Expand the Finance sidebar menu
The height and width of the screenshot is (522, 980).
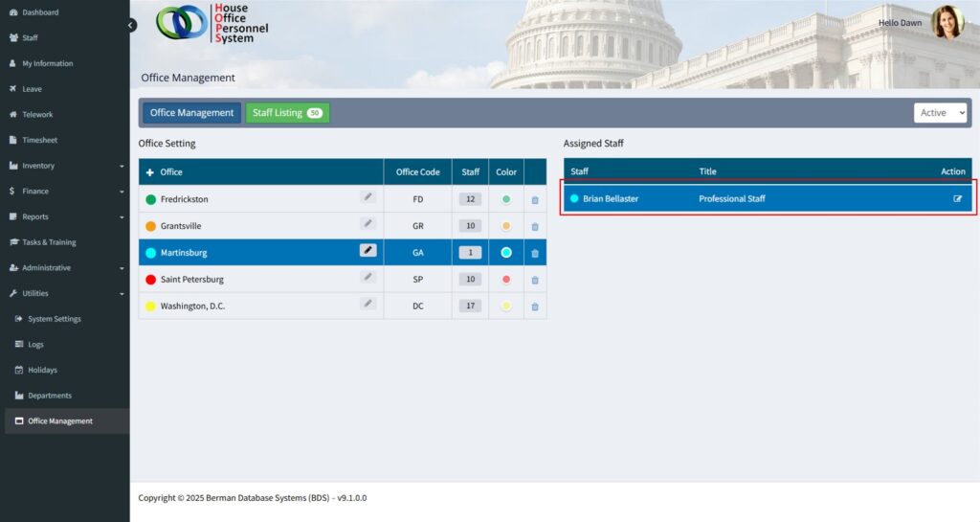tap(65, 192)
